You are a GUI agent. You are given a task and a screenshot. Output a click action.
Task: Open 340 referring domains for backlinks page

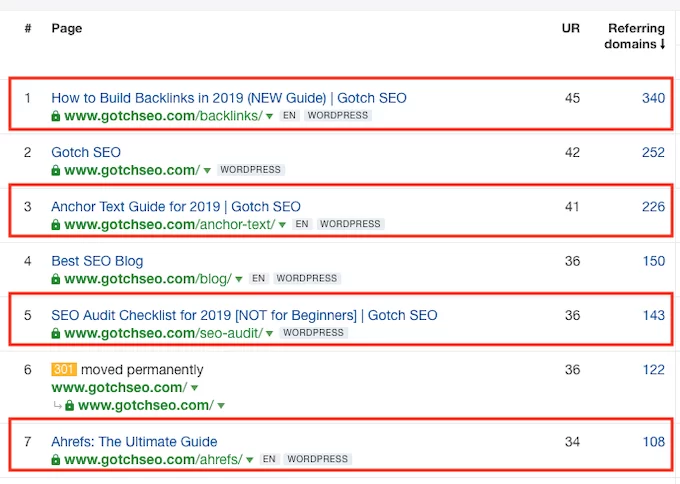pos(653,98)
